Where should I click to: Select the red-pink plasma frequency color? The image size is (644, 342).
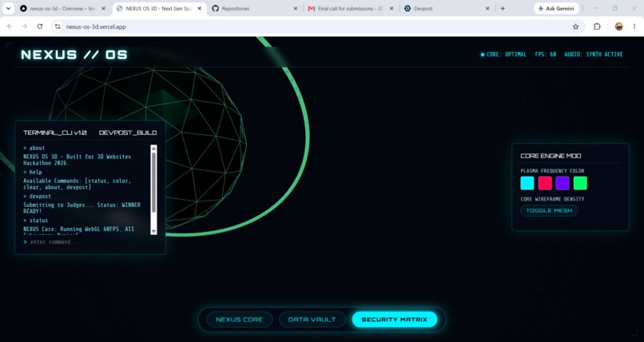tap(545, 183)
